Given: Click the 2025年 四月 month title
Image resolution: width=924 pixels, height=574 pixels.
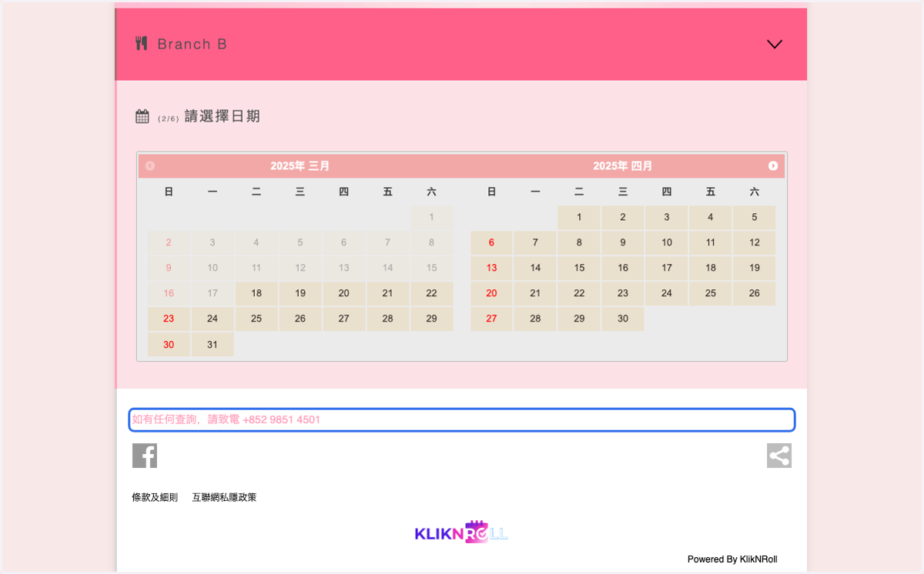Looking at the screenshot, I should coord(623,166).
